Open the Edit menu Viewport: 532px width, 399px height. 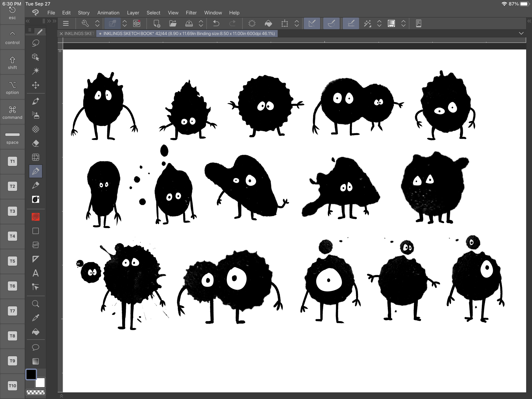[x=66, y=13]
